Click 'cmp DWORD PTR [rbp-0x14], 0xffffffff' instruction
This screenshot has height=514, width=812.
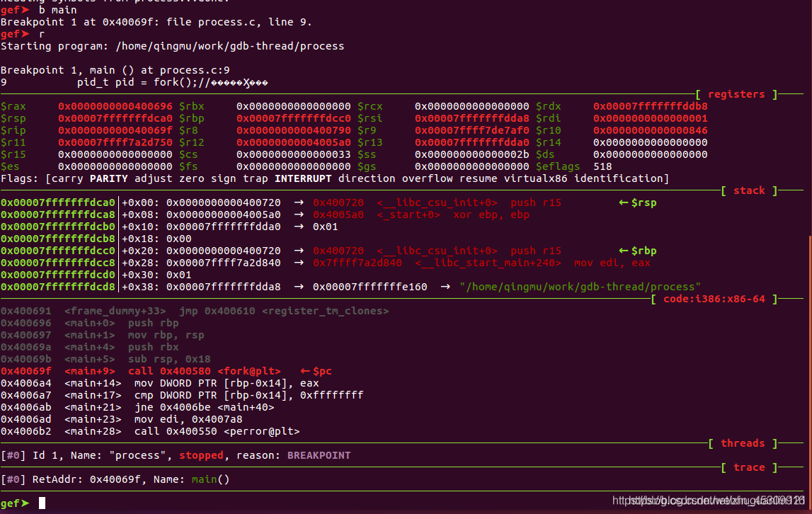click(249, 395)
